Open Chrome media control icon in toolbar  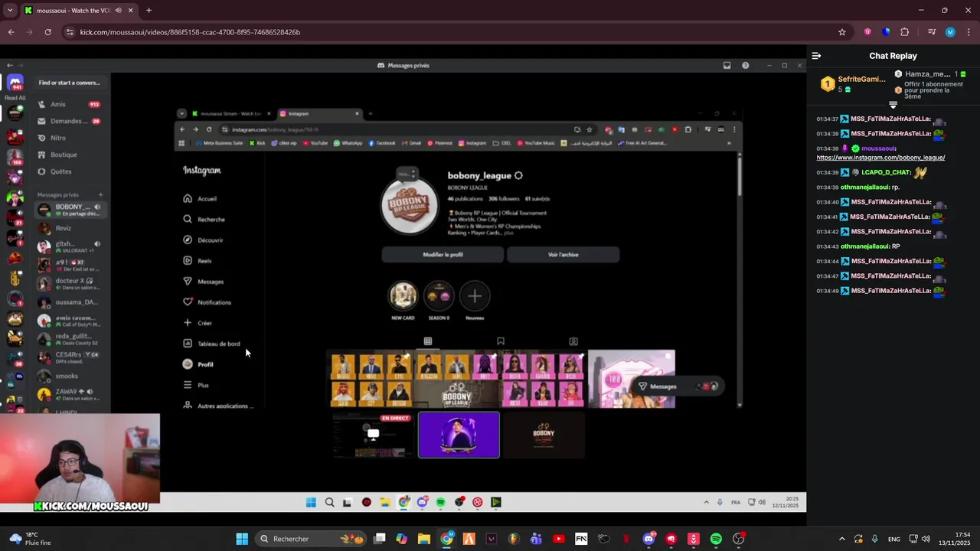932,32
